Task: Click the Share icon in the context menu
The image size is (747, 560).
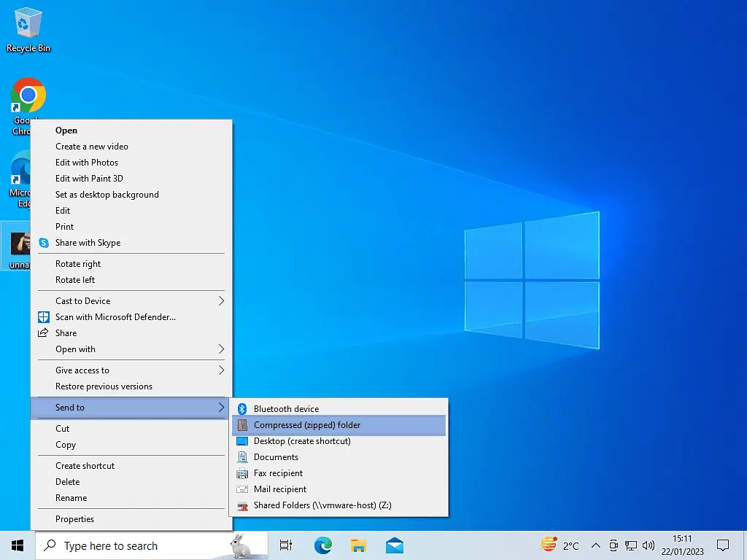Action: tap(44, 332)
